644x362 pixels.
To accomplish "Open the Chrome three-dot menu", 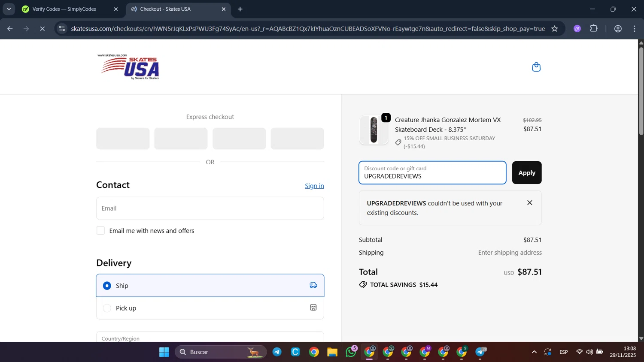I will (635, 29).
